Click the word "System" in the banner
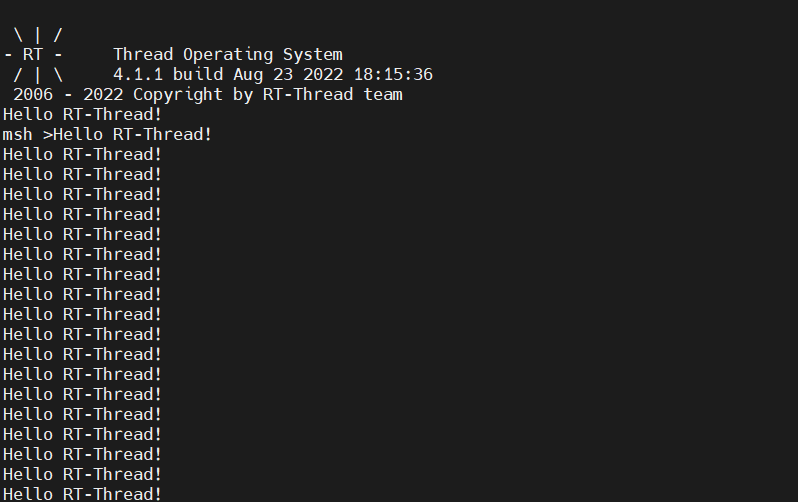 [312, 55]
